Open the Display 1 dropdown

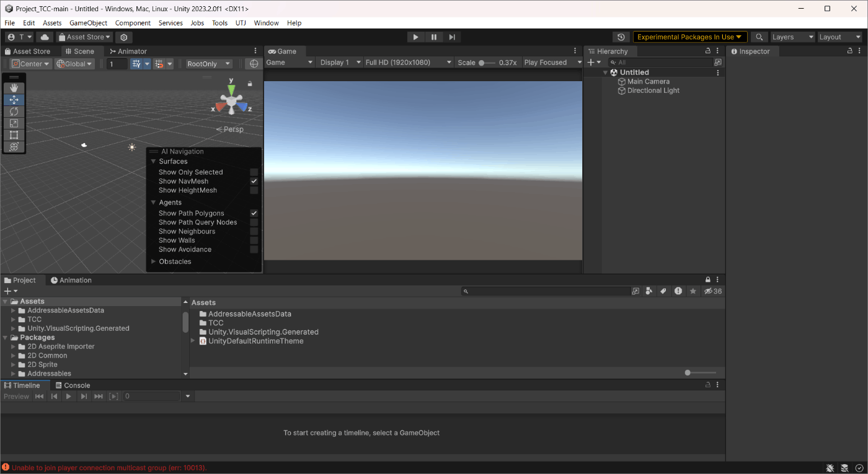click(x=340, y=63)
